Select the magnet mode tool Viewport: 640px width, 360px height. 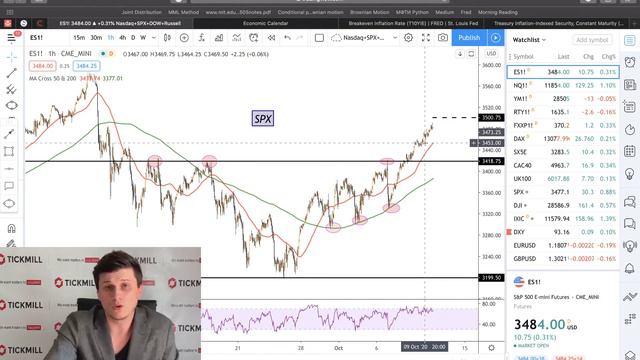coord(11,229)
